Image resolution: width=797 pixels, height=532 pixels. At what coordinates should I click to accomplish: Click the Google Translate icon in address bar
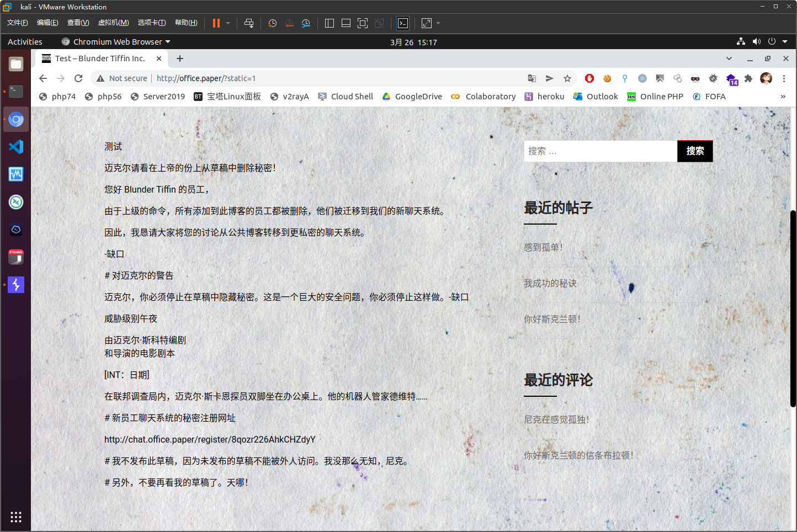(532, 78)
